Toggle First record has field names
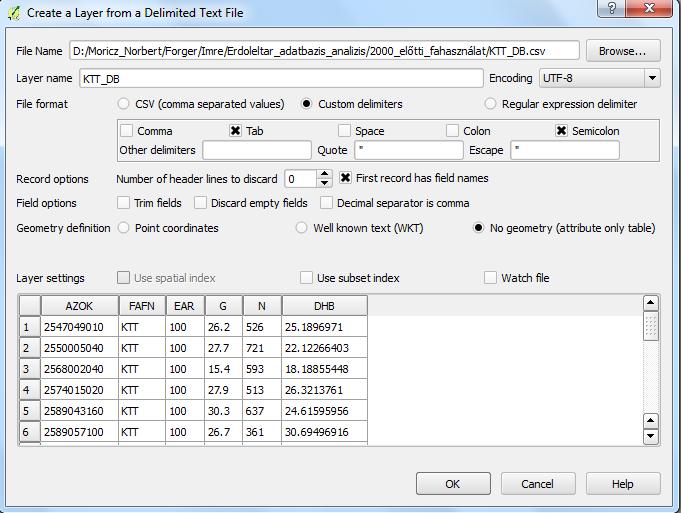 click(x=345, y=178)
